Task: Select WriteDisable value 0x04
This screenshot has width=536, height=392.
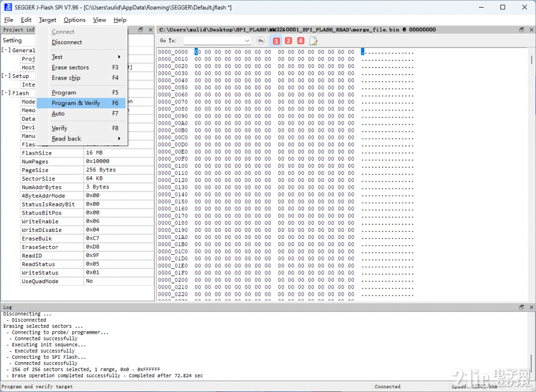Action: click(119, 230)
